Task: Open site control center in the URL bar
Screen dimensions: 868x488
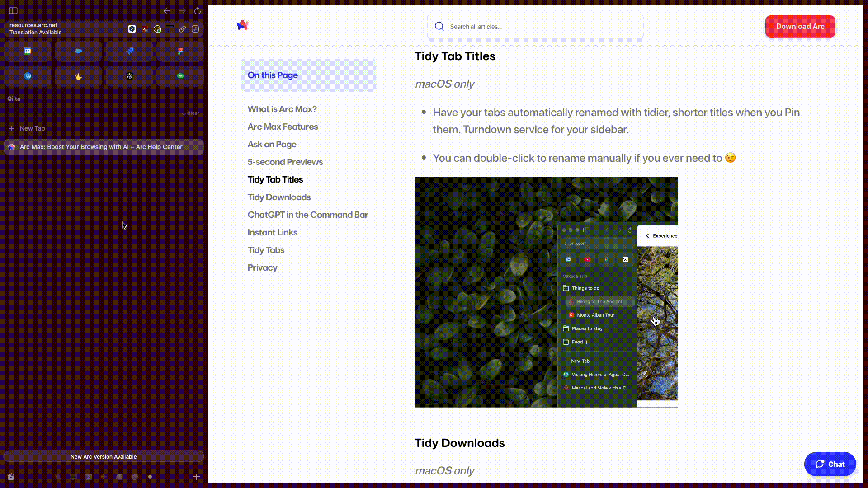Action: (x=195, y=29)
